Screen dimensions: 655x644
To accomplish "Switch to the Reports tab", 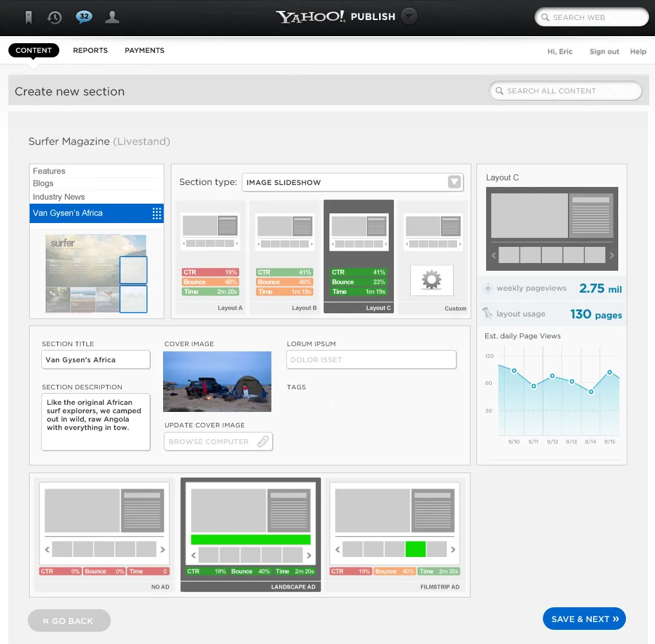I will pos(90,50).
